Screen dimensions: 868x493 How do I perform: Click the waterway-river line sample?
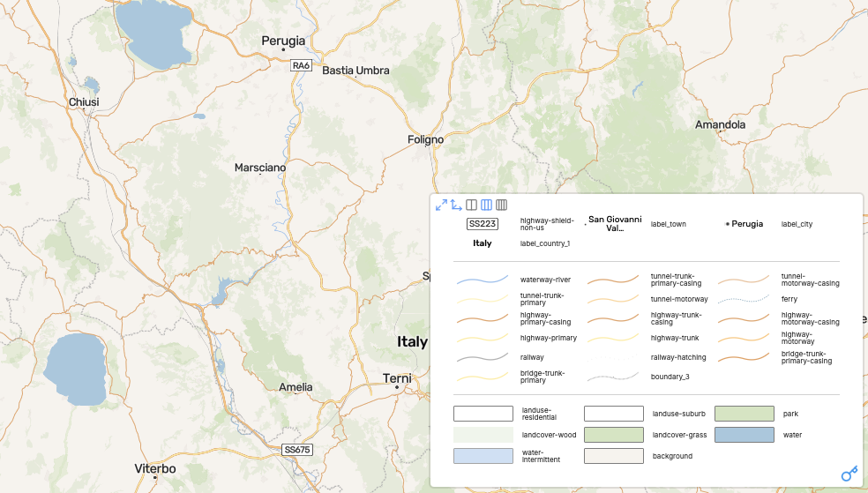483,280
